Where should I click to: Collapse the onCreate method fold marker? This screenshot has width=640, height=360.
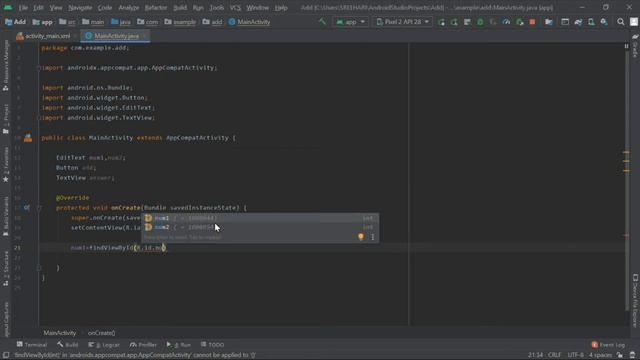pyautogui.click(x=39, y=208)
